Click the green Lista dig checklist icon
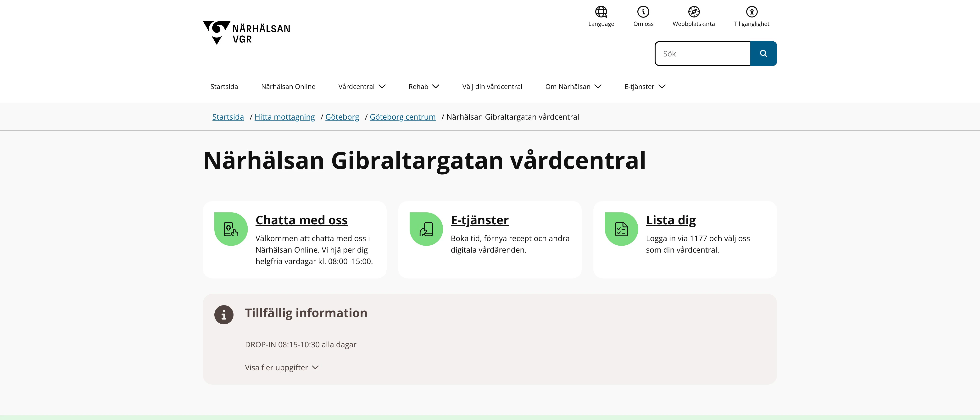Screen dimensions: 980x420 pyautogui.click(x=621, y=229)
